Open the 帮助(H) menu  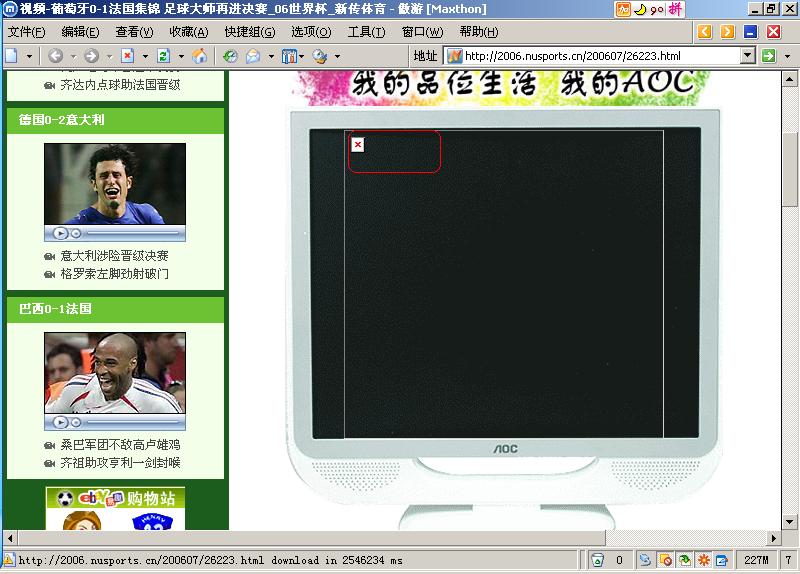[478, 32]
